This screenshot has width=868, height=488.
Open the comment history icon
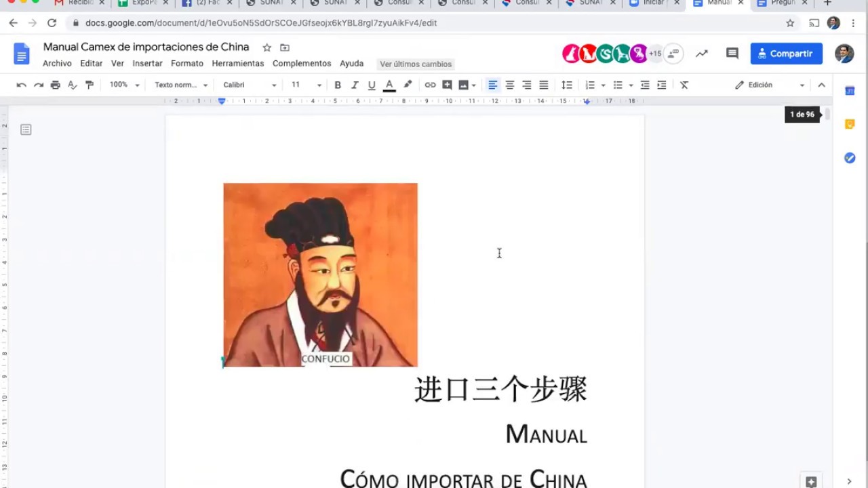click(x=732, y=54)
